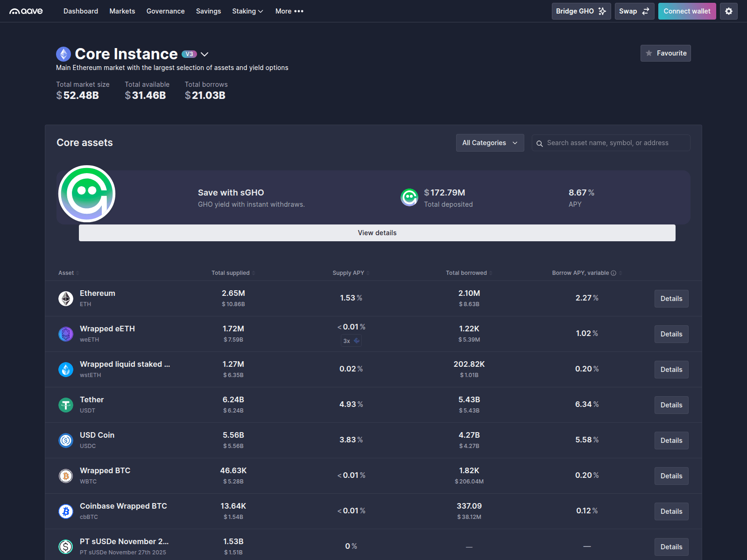The height and width of the screenshot is (560, 747).
Task: Sort by the Total supplied column
Action: (231, 273)
